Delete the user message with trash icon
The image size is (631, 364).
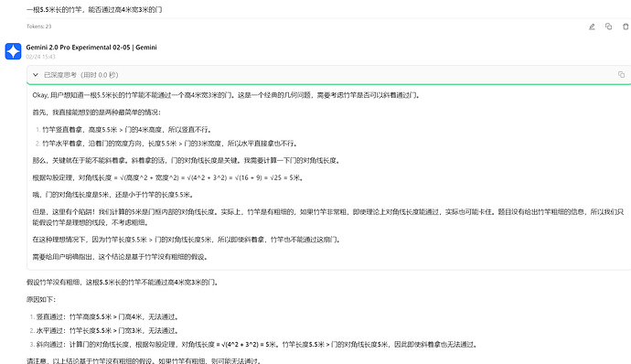point(626,27)
